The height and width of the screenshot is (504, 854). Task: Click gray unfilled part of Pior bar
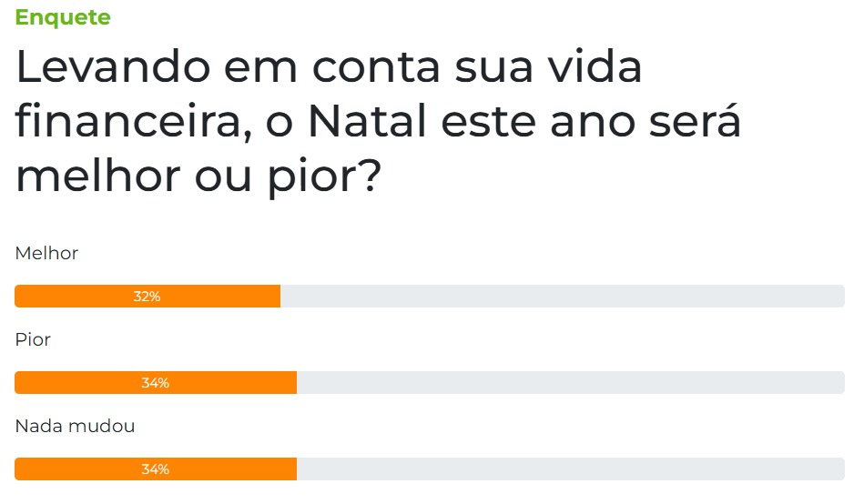tap(571, 383)
